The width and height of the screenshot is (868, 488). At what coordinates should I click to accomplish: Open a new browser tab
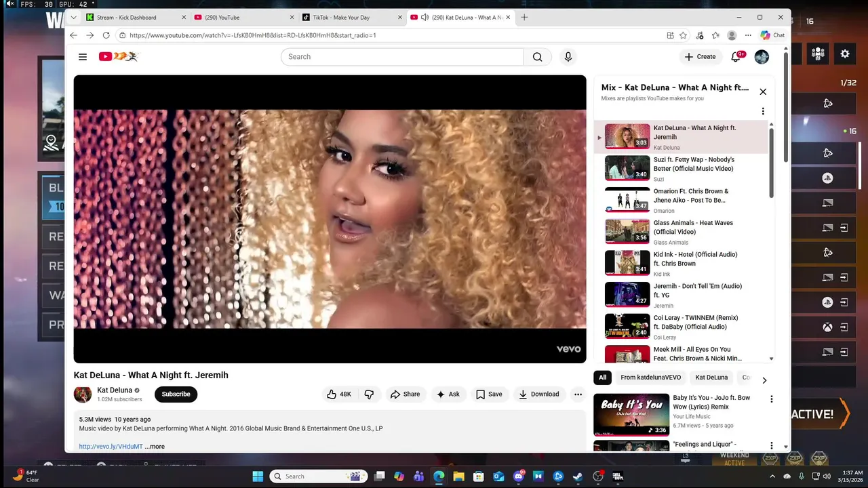pyautogui.click(x=524, y=18)
